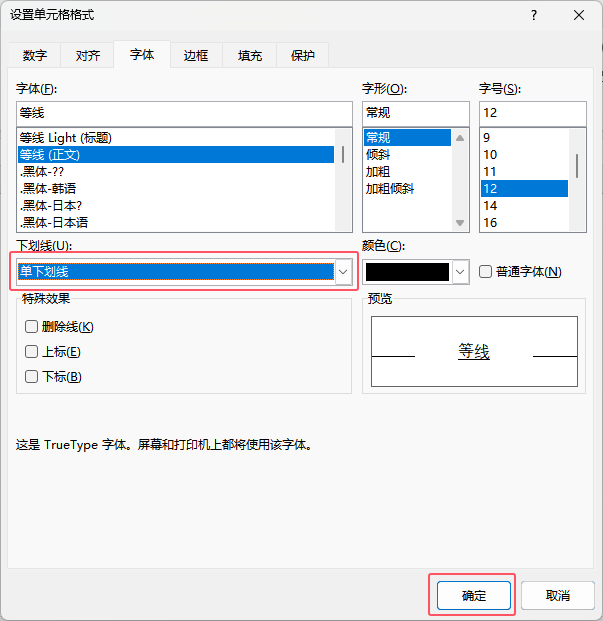Go to the 保护 tab
This screenshot has width=603, height=621.
[x=302, y=55]
